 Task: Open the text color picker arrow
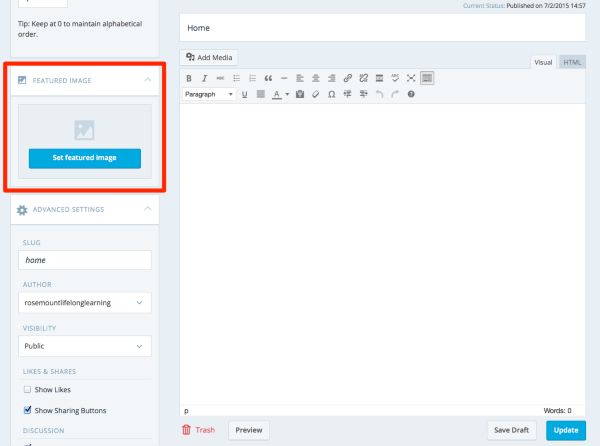[x=287, y=94]
